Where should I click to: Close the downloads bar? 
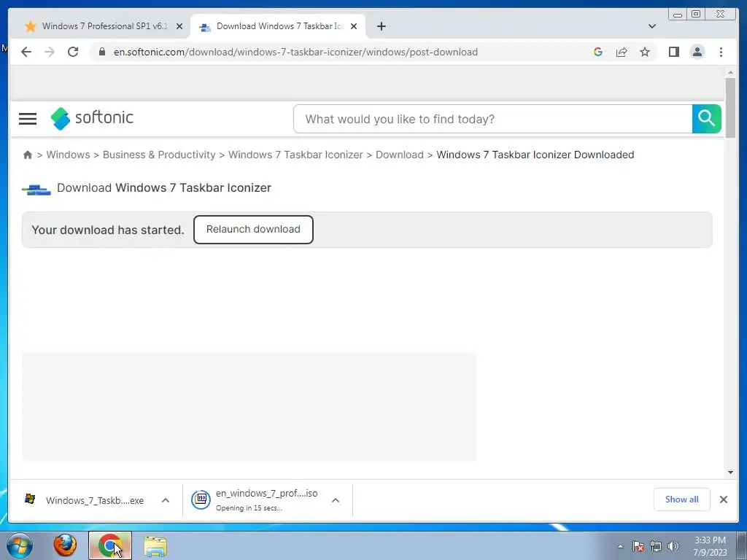[723, 499]
